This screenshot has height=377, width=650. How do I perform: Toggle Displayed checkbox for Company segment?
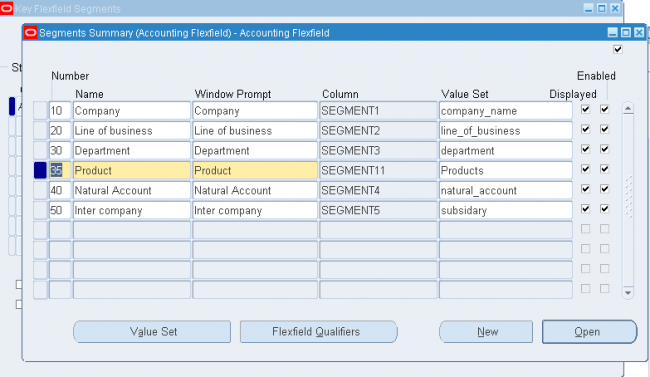pos(585,109)
